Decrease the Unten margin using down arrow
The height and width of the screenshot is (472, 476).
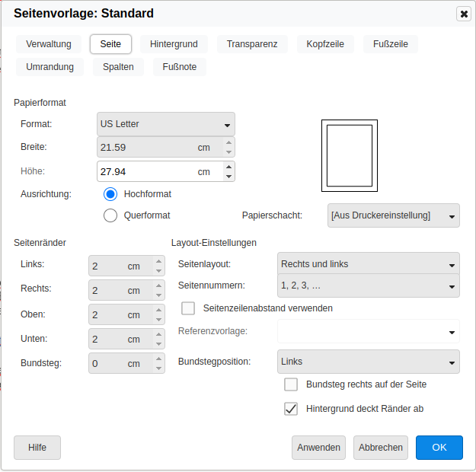pyautogui.click(x=158, y=344)
